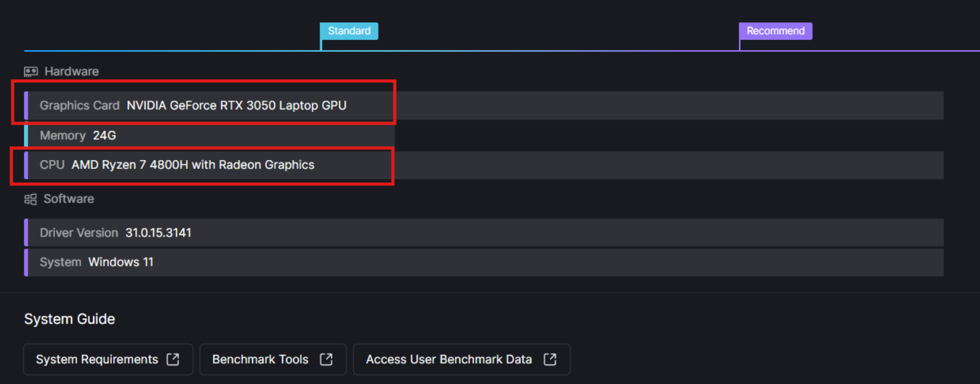This screenshot has height=384, width=980.
Task: Click external-link icon beside Benchmark Tools
Action: coord(326,359)
